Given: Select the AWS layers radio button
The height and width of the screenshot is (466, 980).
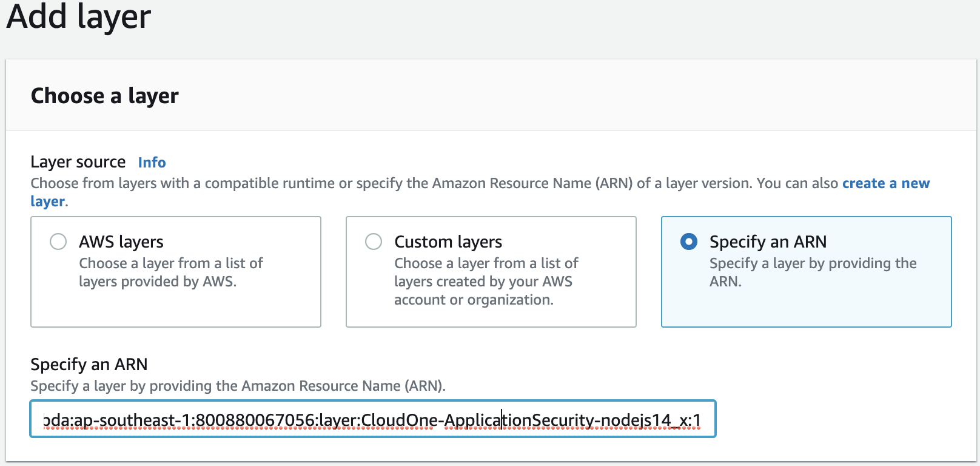Looking at the screenshot, I should [x=58, y=241].
